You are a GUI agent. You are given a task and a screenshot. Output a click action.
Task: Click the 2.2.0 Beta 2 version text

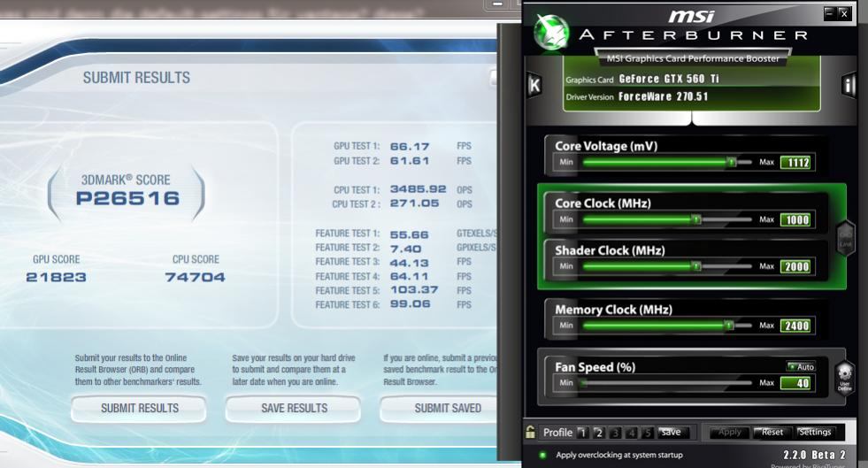click(814, 454)
